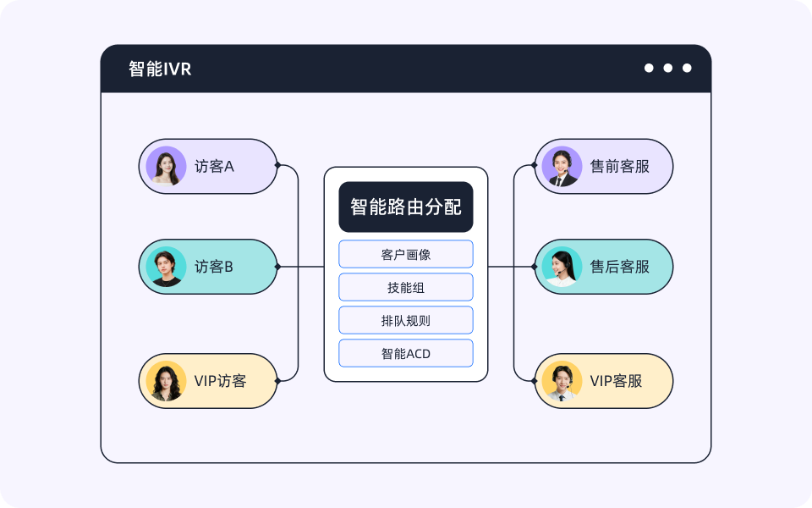This screenshot has width=812, height=508.
Task: Click the 智能IVR title tab
Action: point(161,68)
